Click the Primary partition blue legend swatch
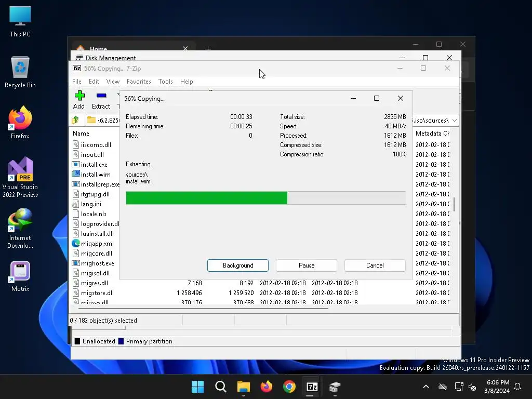 (121, 341)
